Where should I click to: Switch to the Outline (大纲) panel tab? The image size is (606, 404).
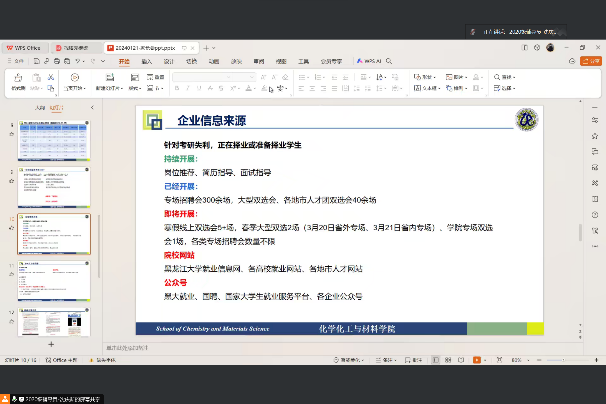[x=40, y=106]
